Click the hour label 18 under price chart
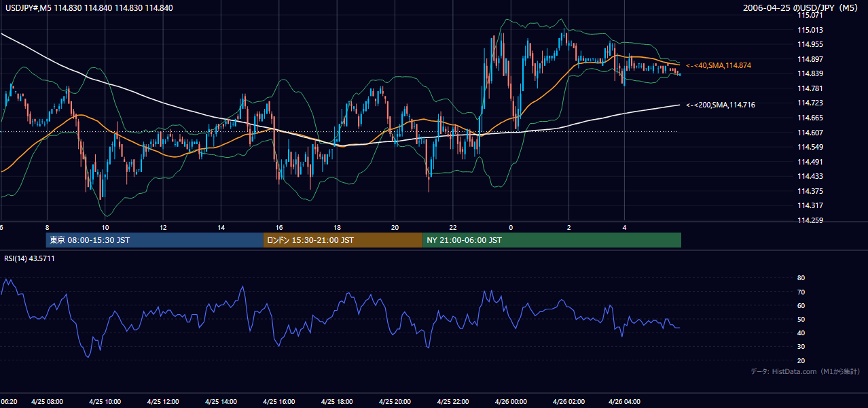Screen dimensions: 868x408 tap(337, 227)
